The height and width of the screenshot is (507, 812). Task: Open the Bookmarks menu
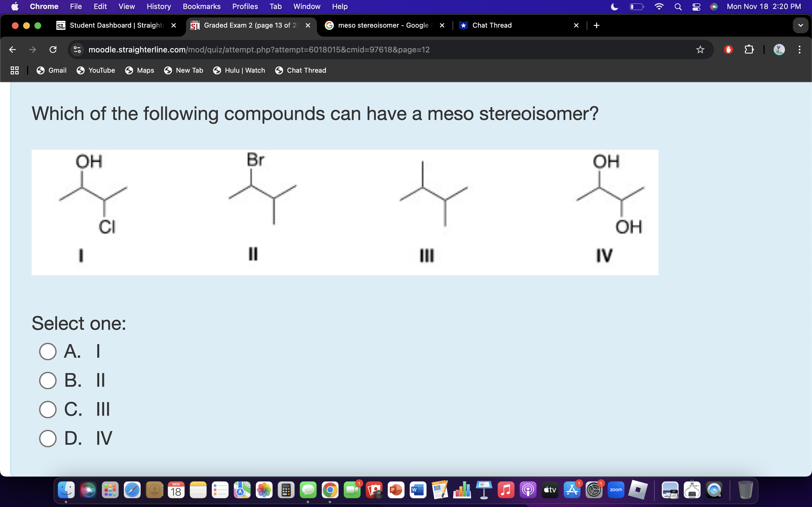coord(202,6)
